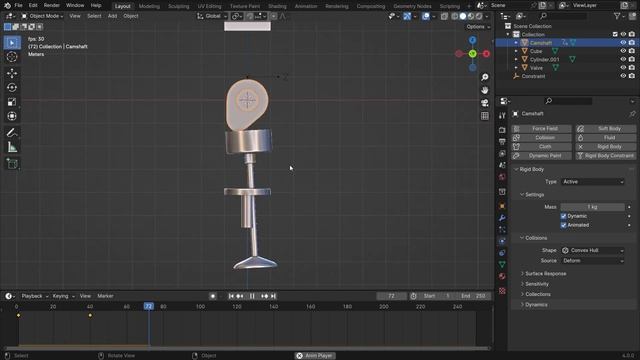Viewport: 640px width, 360px height.
Task: Open the Tool properties tab
Action: [x=502, y=116]
